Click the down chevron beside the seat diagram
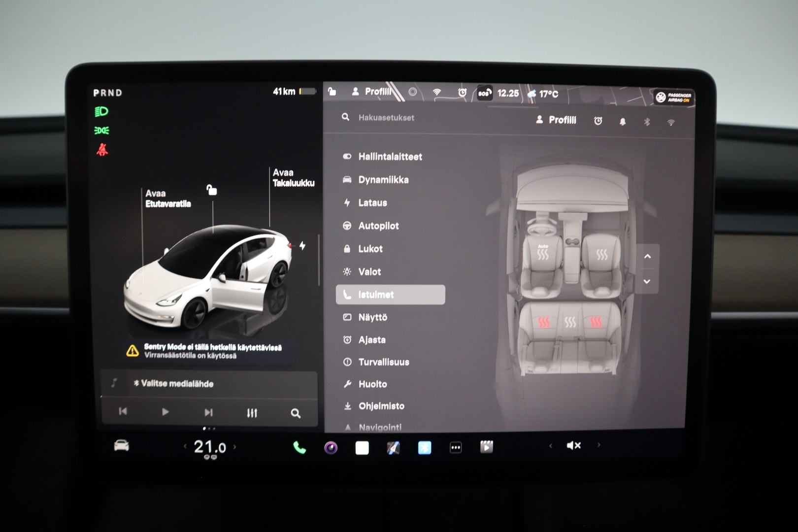Viewport: 798px width, 532px height. pyautogui.click(x=647, y=281)
